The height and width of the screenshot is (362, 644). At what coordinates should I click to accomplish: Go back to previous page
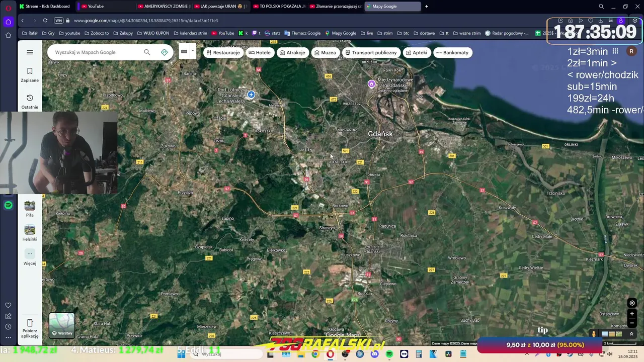[x=22, y=21]
